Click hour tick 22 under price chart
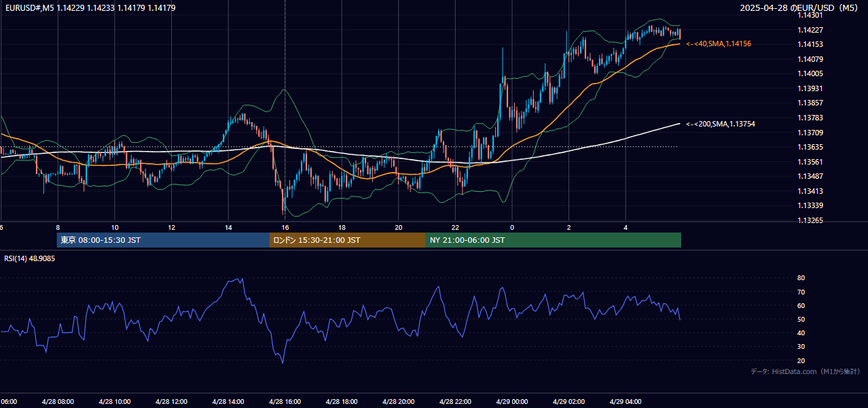 [455, 228]
